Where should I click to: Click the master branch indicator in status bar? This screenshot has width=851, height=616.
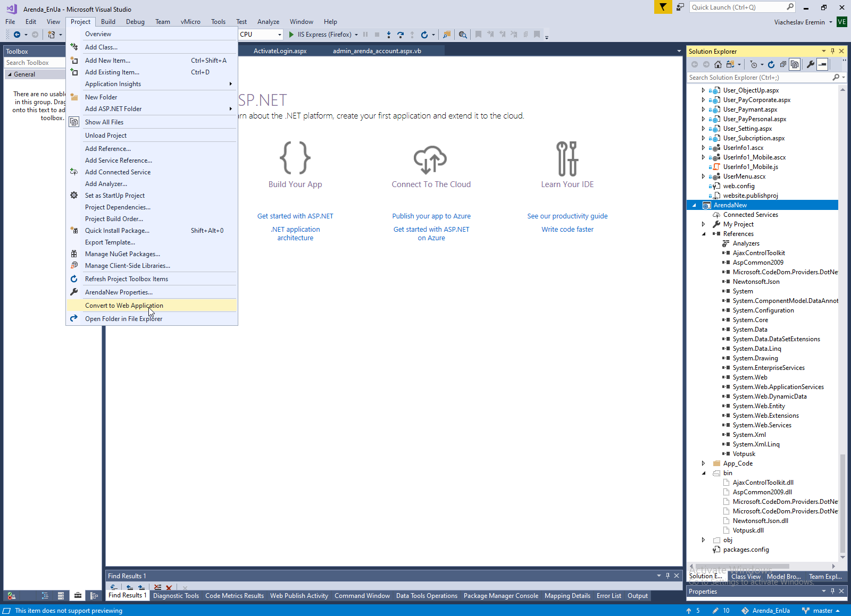[821, 611]
